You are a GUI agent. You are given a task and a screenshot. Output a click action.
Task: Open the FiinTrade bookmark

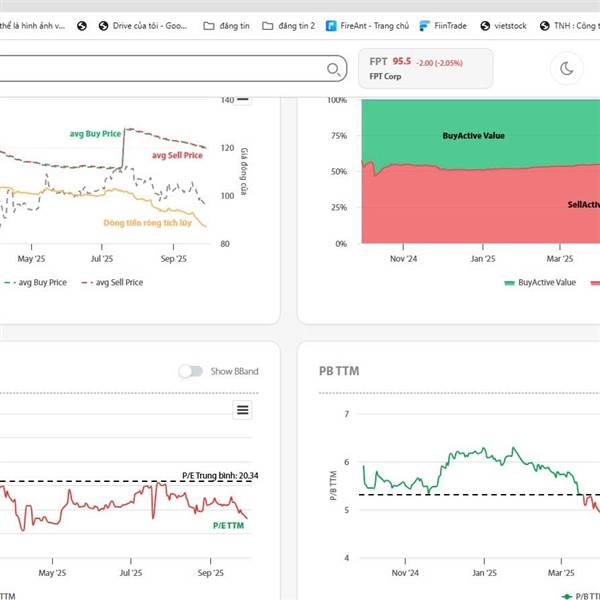pyautogui.click(x=443, y=26)
